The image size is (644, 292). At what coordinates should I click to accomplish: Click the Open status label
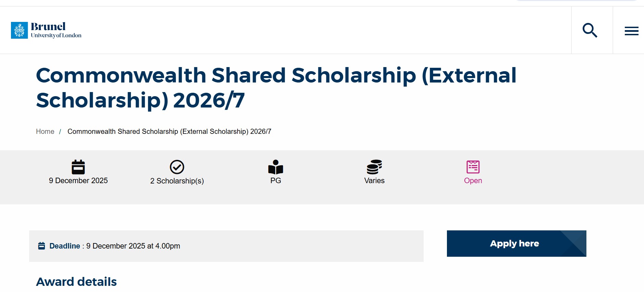coord(473,181)
